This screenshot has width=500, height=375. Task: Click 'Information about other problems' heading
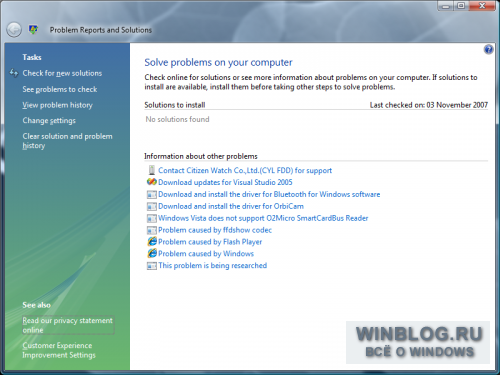coord(201,156)
